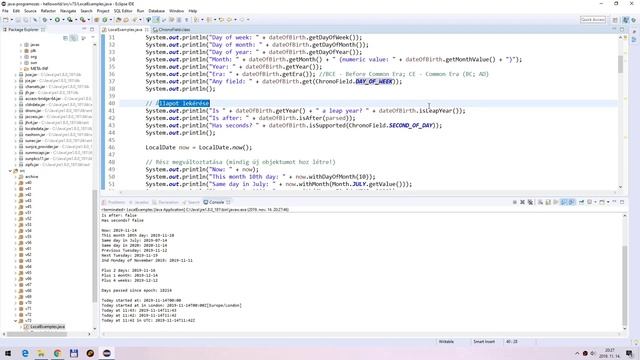
Task: Minimize the Package Explorer view
Action: point(84,29)
